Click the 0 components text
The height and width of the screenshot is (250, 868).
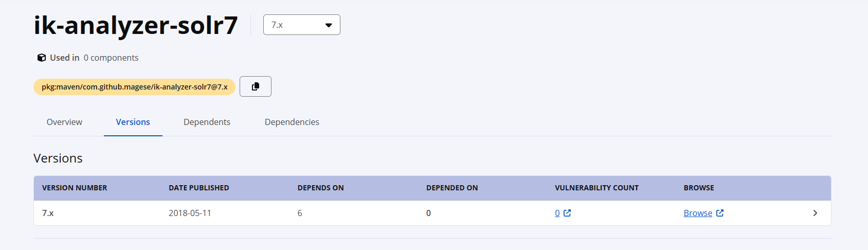tap(111, 58)
